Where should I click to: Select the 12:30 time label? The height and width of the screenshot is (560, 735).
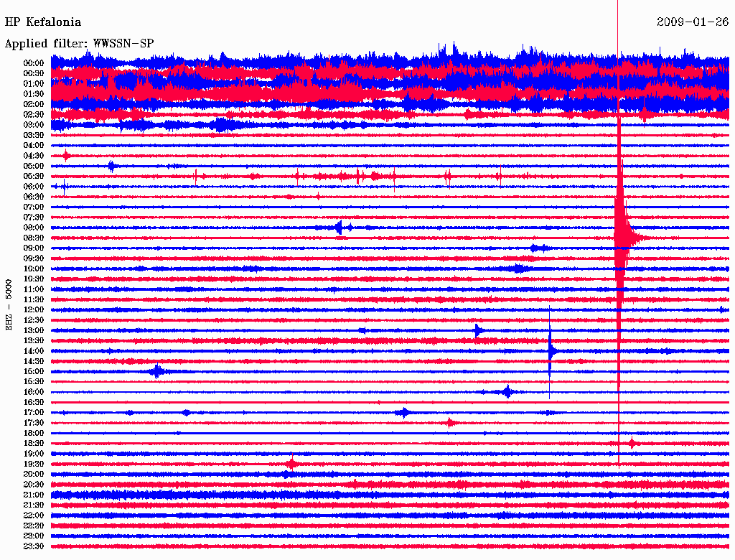tap(34, 320)
